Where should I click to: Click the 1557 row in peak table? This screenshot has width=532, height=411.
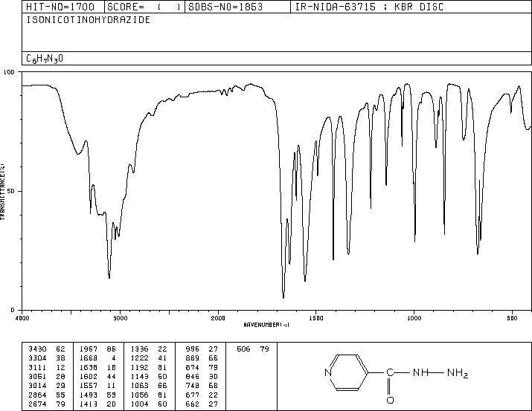(97, 386)
